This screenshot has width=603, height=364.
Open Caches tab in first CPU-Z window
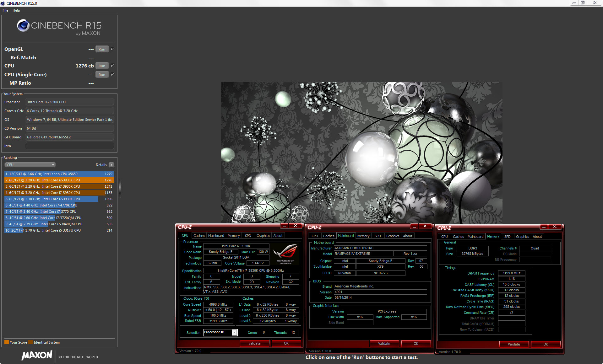[x=199, y=236]
